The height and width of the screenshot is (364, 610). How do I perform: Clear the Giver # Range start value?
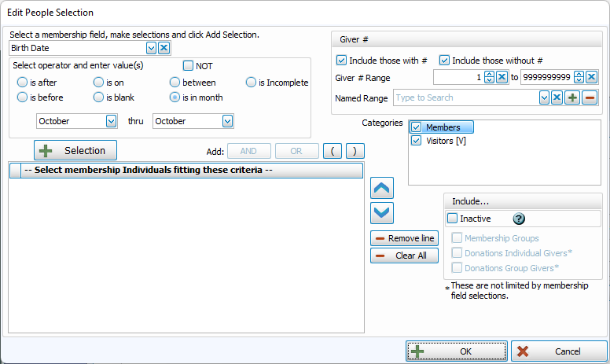(502, 77)
